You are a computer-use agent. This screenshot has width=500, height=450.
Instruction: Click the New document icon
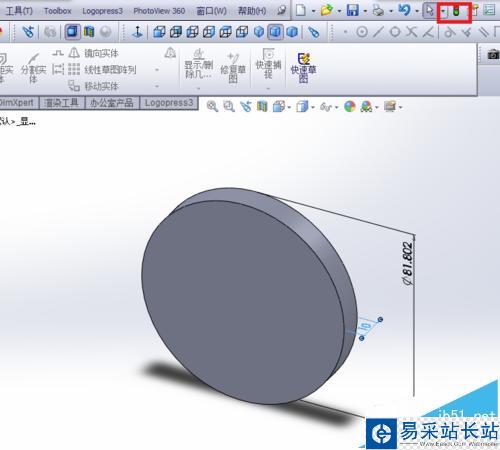(x=301, y=10)
